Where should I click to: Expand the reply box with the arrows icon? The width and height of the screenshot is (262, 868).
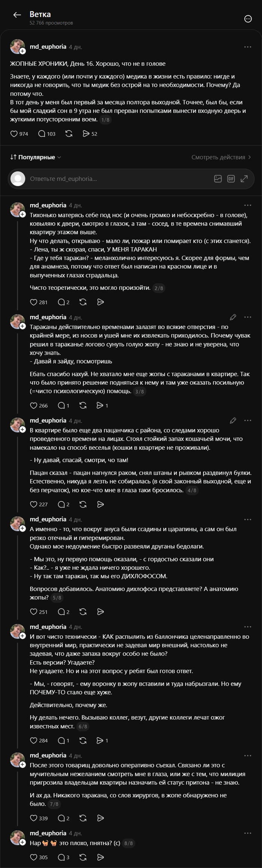(x=244, y=179)
